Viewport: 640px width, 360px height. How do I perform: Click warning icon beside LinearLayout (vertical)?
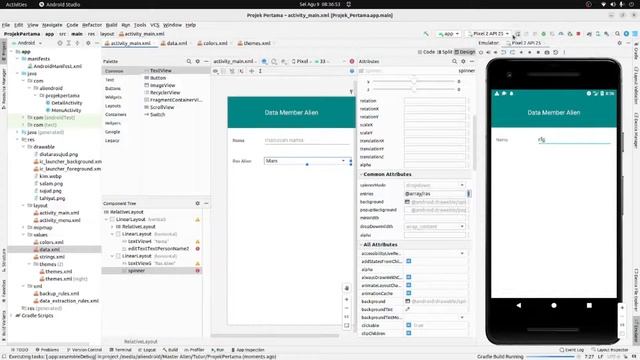pos(198,220)
